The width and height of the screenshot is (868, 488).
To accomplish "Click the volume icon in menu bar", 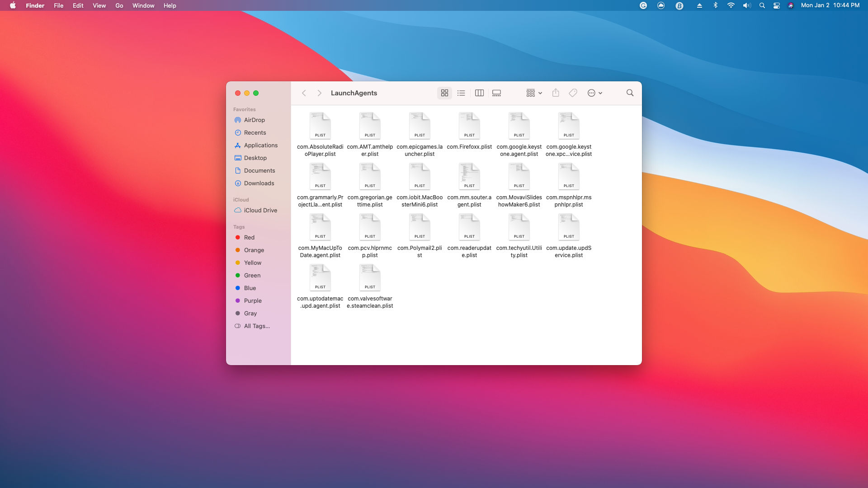I will pyautogui.click(x=746, y=5).
